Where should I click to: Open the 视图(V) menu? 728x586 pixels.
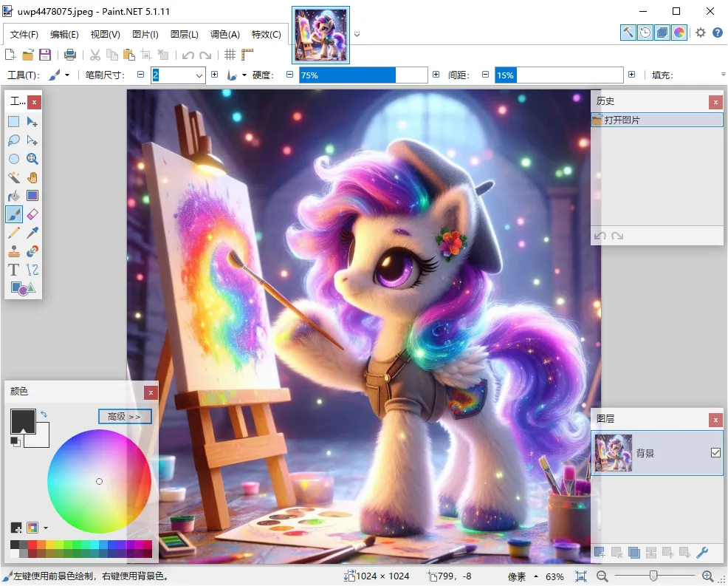click(106, 35)
